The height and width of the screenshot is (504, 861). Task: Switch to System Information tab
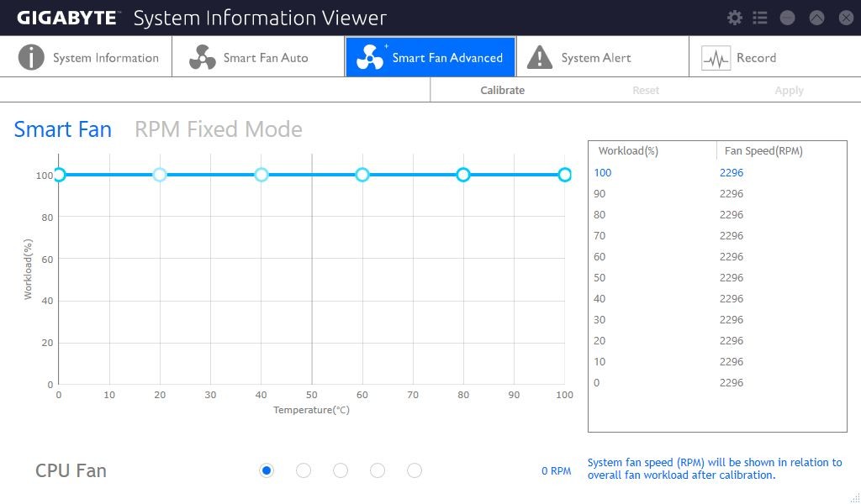point(86,56)
